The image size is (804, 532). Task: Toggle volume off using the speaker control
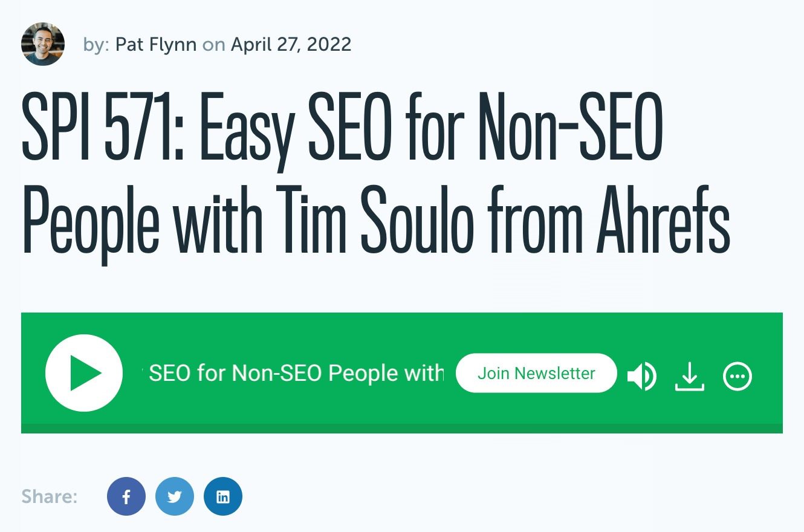point(643,375)
